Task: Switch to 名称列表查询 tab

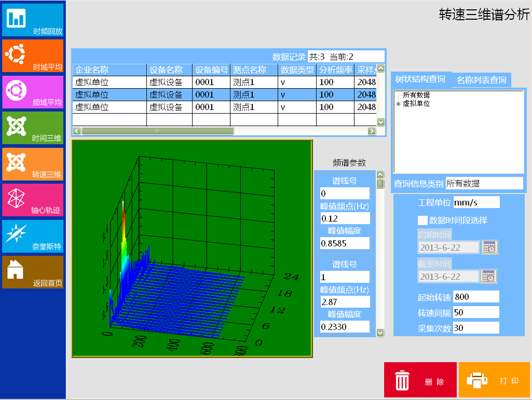Action: click(481, 80)
